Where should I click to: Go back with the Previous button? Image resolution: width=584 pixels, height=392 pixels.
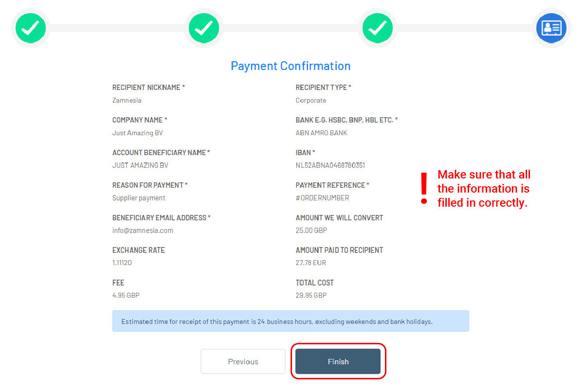point(243,361)
